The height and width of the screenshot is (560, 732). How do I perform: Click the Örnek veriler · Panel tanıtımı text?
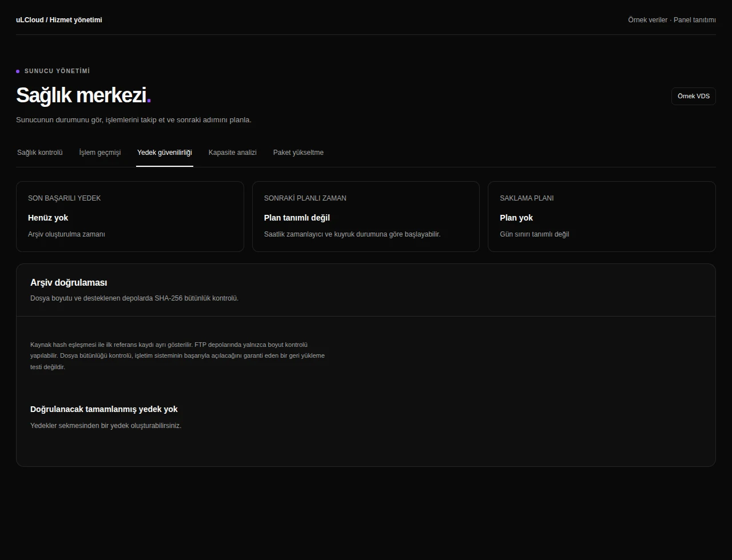(672, 20)
